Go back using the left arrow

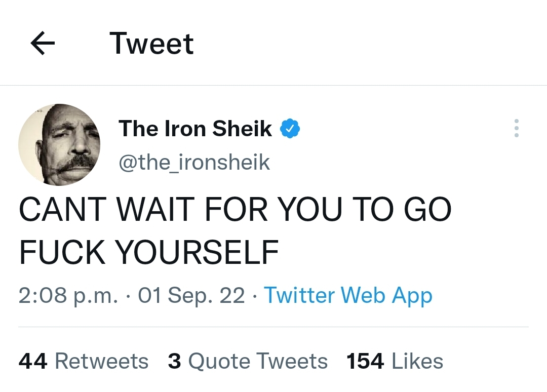[43, 44]
